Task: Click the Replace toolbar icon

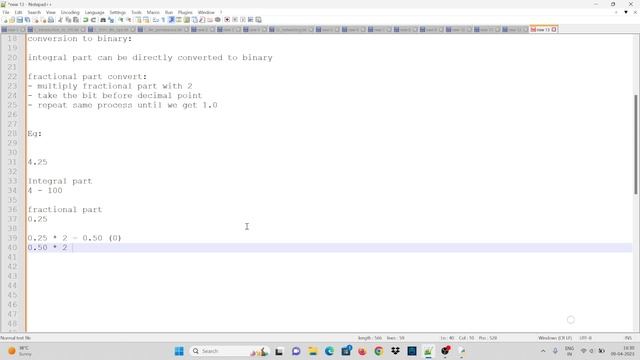Action: coord(111,20)
